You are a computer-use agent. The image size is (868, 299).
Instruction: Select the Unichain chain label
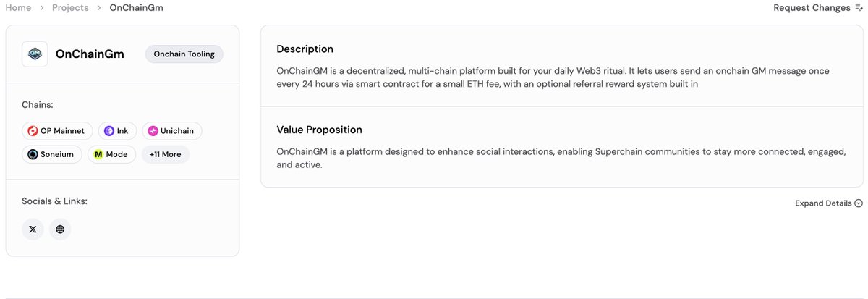click(178, 131)
